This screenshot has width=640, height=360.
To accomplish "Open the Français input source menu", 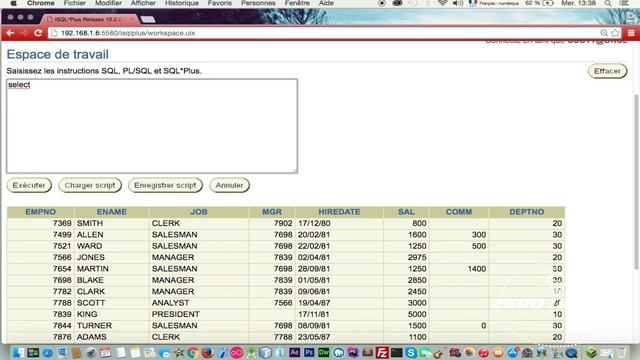I will [x=495, y=3].
